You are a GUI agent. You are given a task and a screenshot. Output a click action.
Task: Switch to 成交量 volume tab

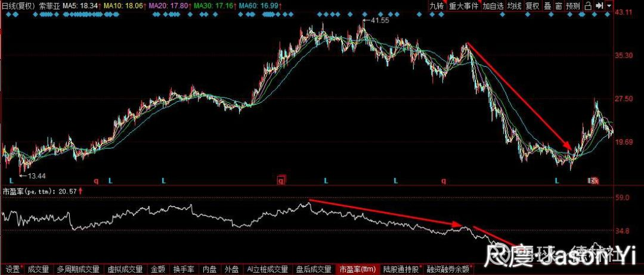pyautogui.click(x=38, y=269)
